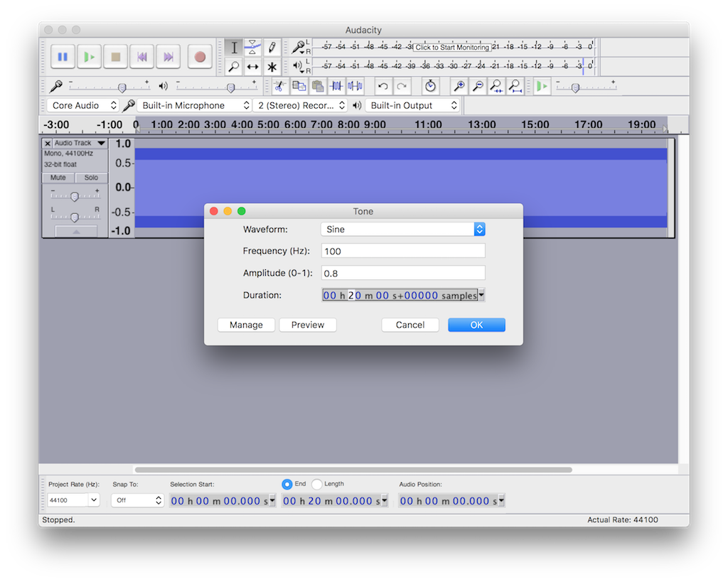Click the Cut scissors icon
Image resolution: width=728 pixels, height=582 pixels.
[x=279, y=86]
